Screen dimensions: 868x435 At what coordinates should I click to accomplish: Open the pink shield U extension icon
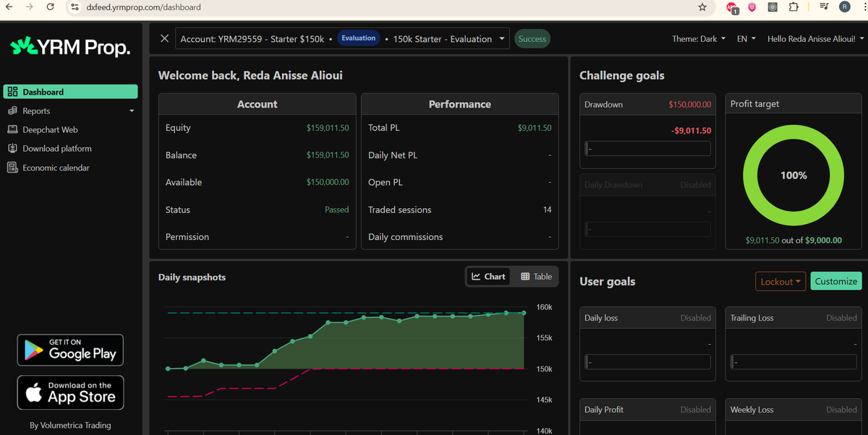(752, 7)
